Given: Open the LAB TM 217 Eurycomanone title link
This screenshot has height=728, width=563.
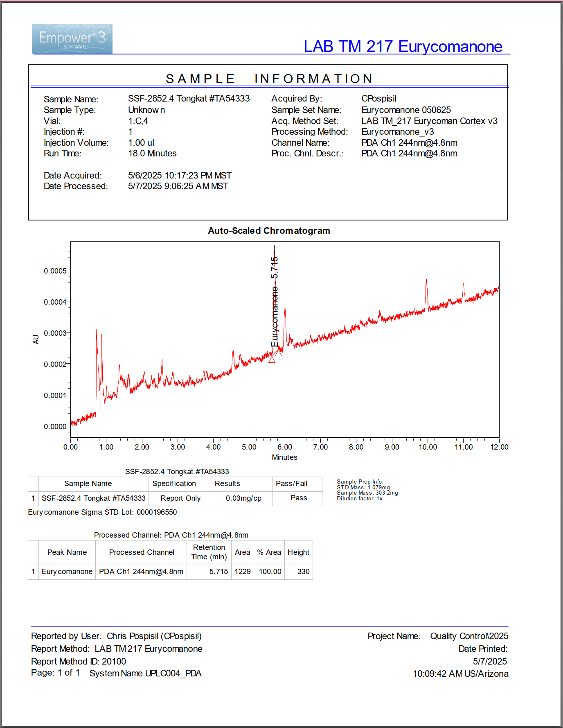Looking at the screenshot, I should pyautogui.click(x=403, y=47).
